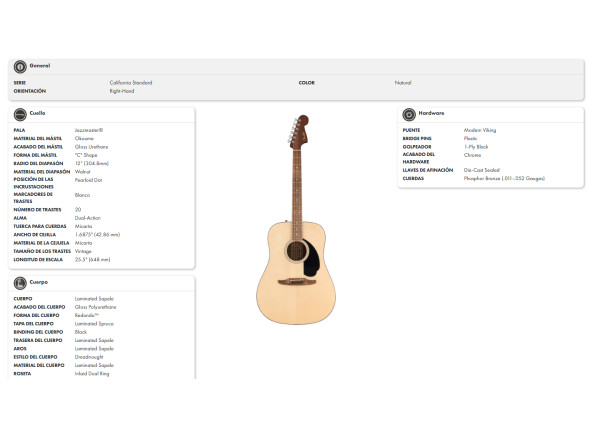Select the 'Laminated Spruce' top value

[94, 324]
